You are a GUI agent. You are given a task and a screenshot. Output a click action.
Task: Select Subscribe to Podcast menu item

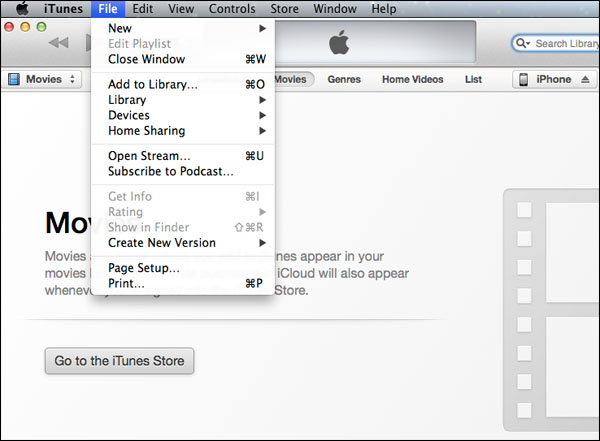[183, 172]
